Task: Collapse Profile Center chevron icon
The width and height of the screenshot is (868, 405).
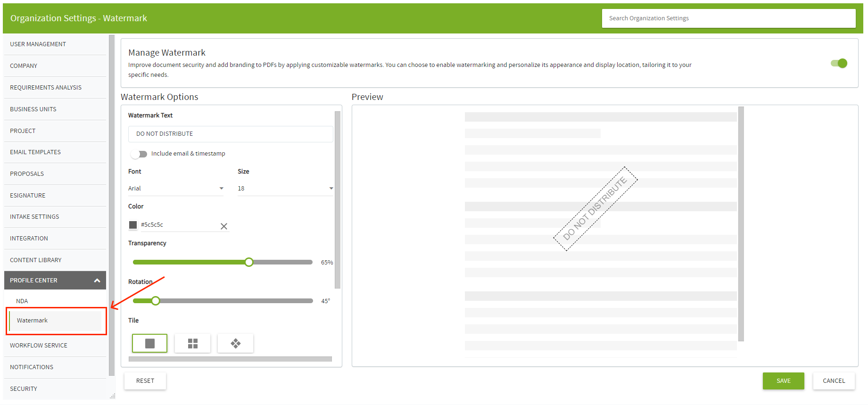Action: [97, 281]
